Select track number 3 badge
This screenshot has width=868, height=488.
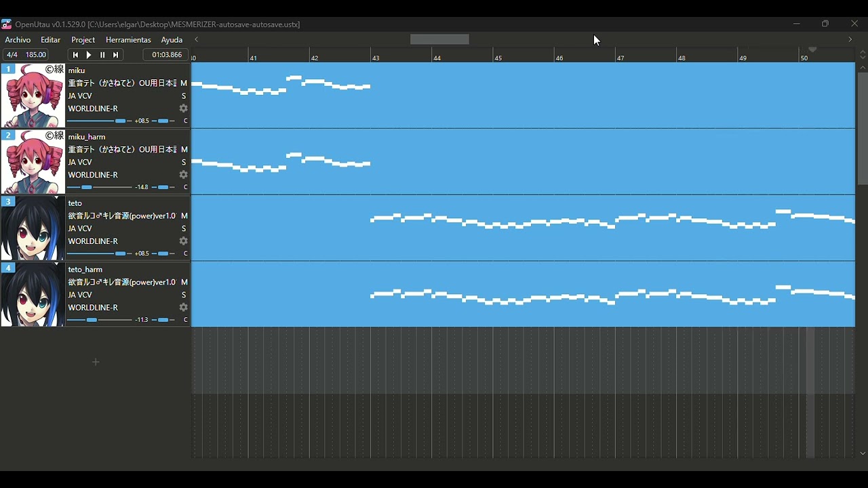pyautogui.click(x=8, y=202)
